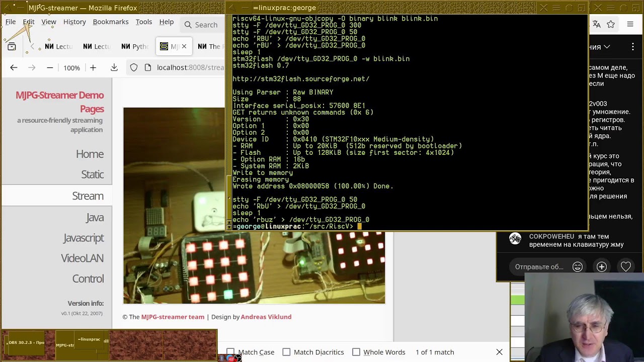Open the Tools menu
The width and height of the screenshot is (644, 362).
[143, 22]
